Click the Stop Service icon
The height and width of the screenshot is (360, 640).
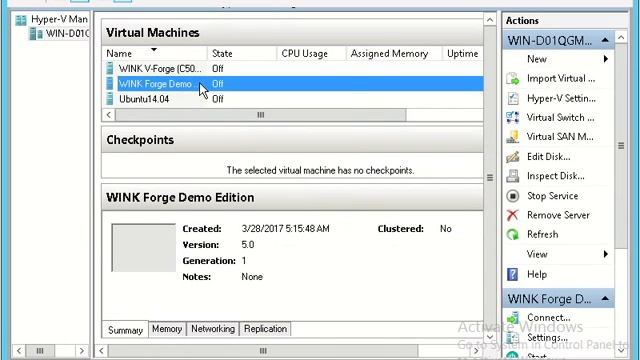513,196
